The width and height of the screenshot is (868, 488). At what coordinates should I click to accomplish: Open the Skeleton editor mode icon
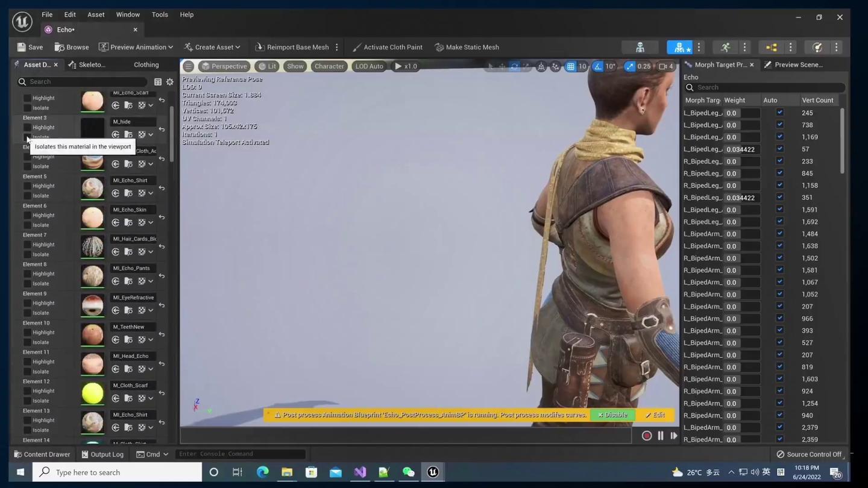(x=640, y=47)
